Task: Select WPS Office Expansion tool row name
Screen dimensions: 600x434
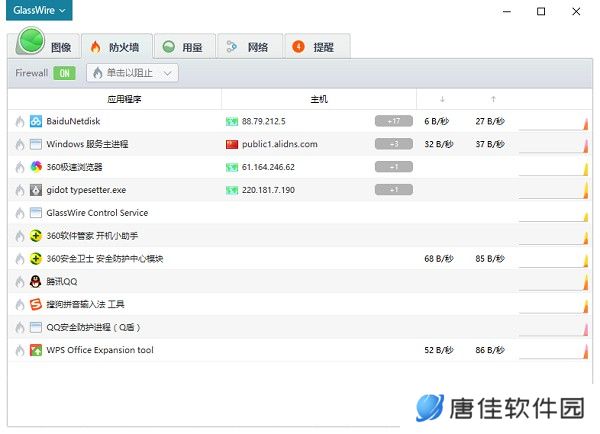Action: 100,350
